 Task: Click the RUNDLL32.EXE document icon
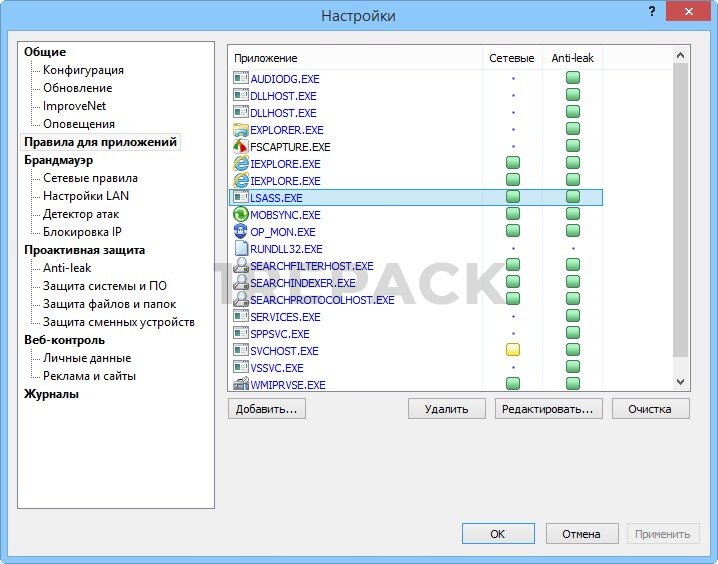(240, 249)
